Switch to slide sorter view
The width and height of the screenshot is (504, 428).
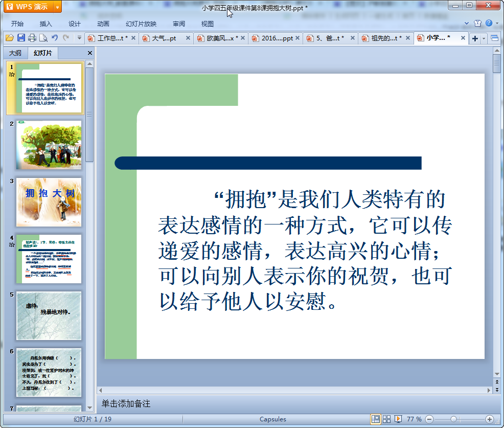click(x=386, y=419)
